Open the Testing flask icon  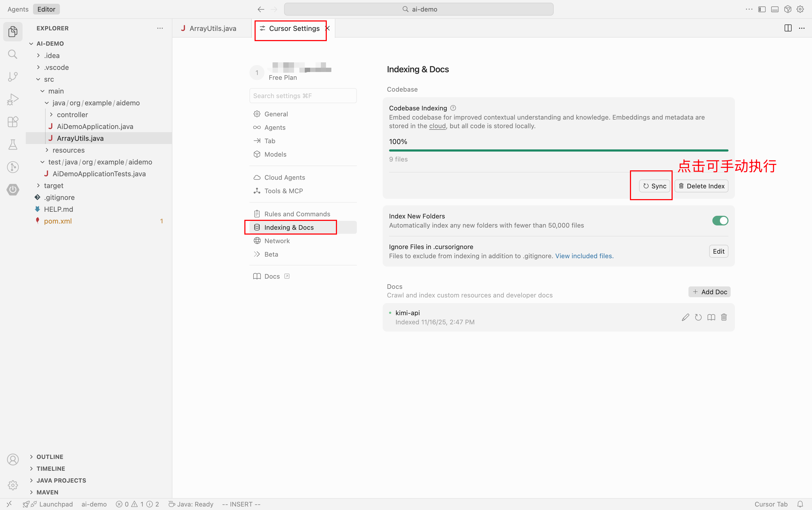pyautogui.click(x=13, y=144)
